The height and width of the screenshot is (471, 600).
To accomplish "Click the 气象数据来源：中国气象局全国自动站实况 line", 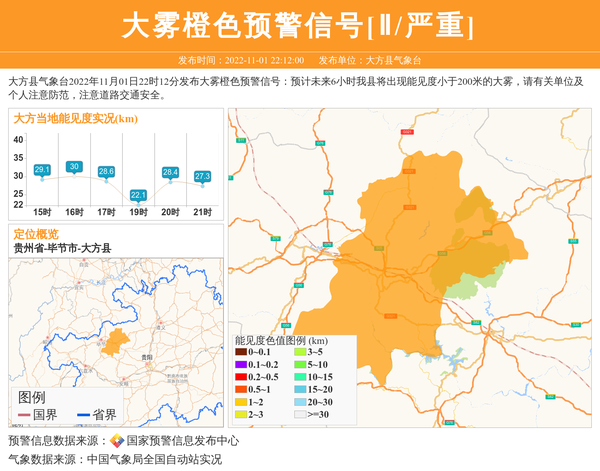I will [115, 459].
